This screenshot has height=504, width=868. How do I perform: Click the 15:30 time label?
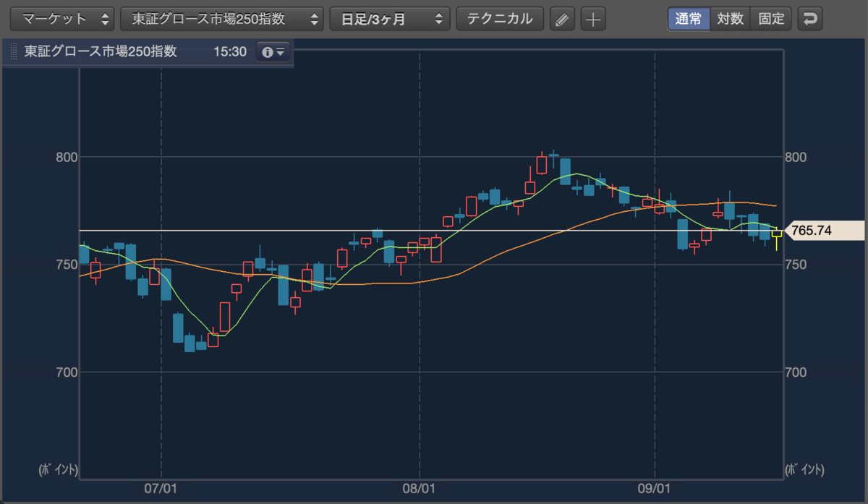click(x=230, y=52)
